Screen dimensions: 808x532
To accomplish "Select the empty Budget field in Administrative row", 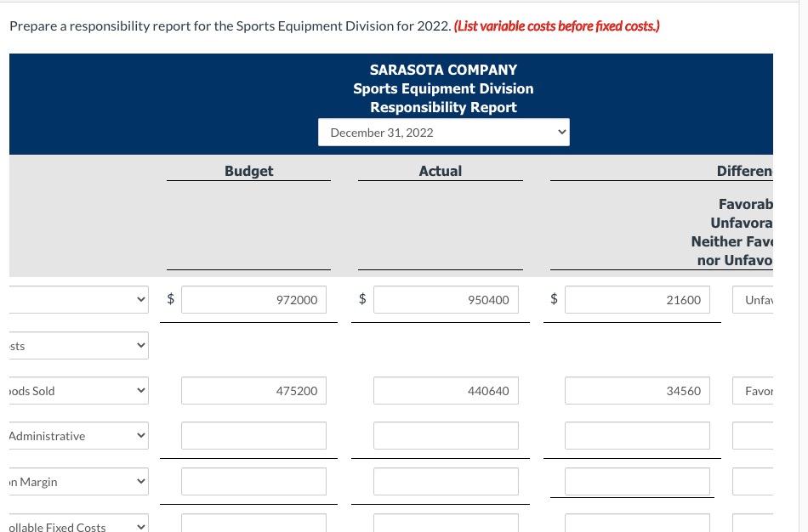I will pos(253,436).
